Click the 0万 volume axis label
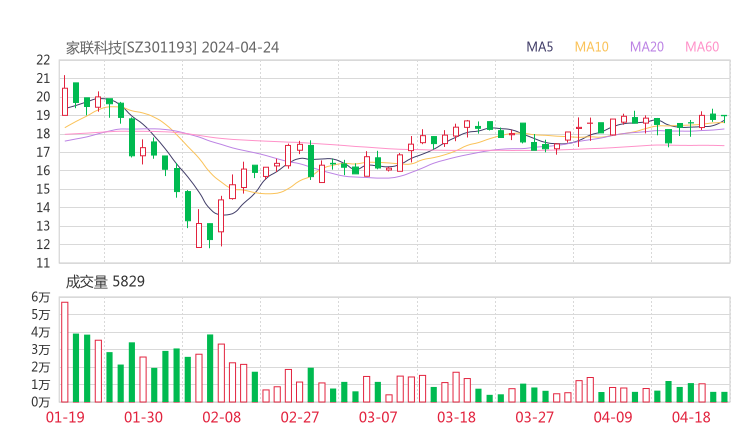 click(41, 402)
